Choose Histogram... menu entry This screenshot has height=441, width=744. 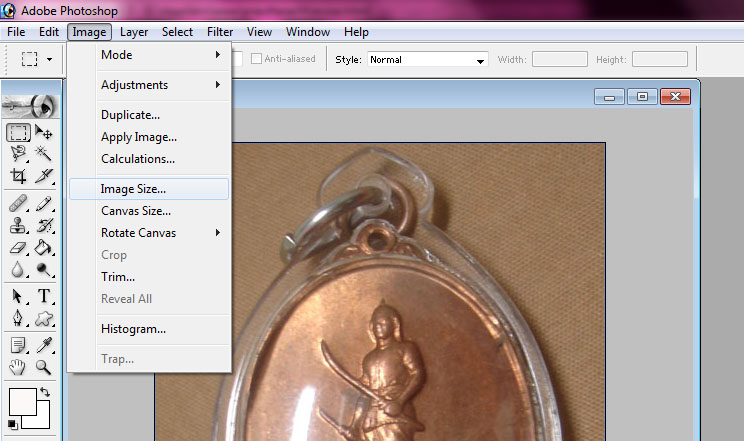(x=149, y=329)
